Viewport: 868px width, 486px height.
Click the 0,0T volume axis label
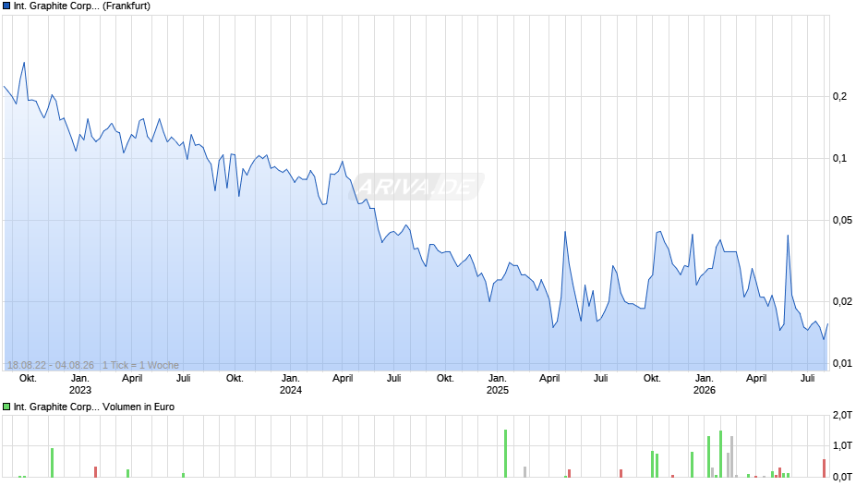click(x=842, y=477)
